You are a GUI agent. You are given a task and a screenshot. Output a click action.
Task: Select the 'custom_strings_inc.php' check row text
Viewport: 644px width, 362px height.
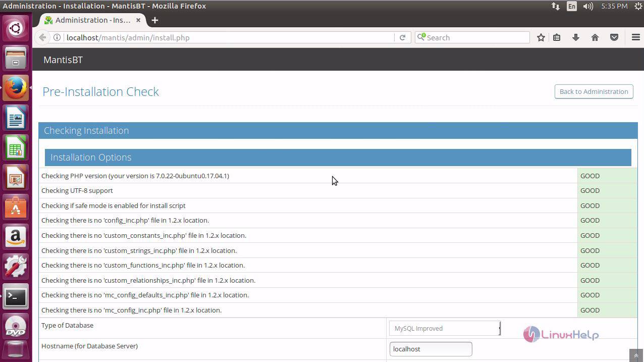[139, 250]
